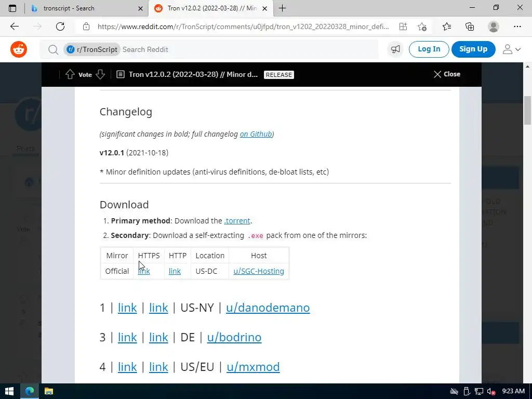Click the muted volume icon in system tray

491,392
